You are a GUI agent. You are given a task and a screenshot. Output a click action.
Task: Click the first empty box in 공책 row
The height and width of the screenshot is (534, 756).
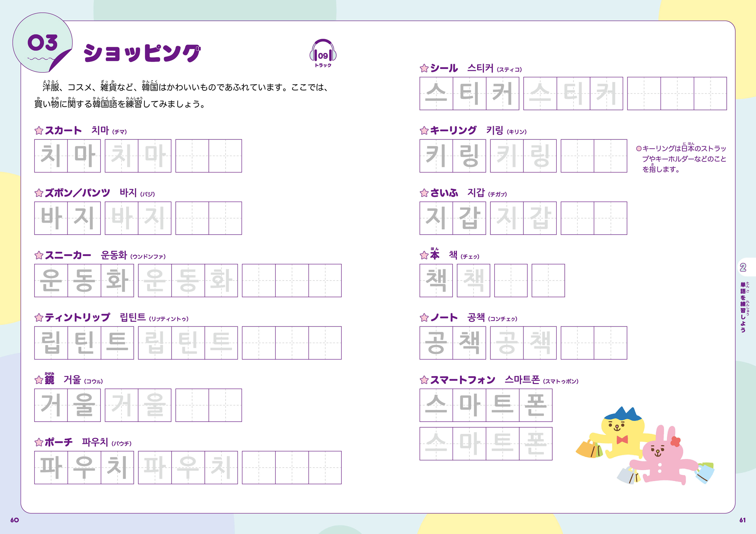tap(578, 343)
